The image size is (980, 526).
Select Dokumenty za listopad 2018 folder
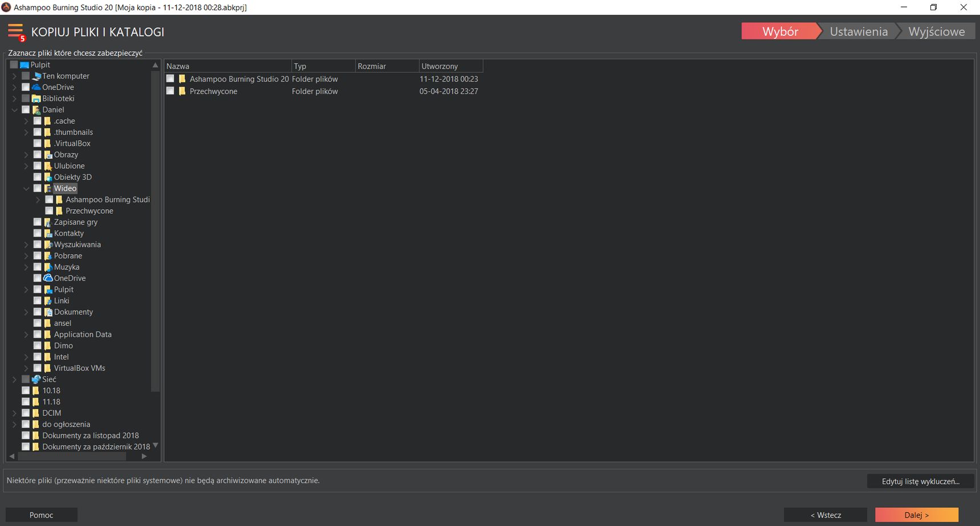pyautogui.click(x=91, y=435)
